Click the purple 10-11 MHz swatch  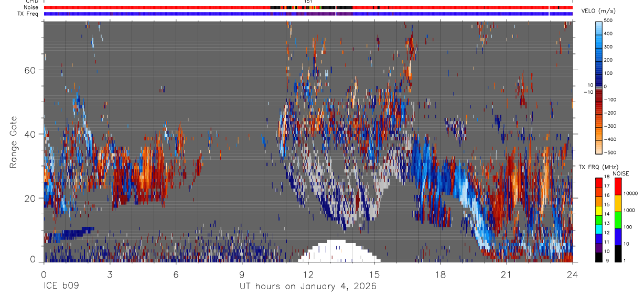599,247
